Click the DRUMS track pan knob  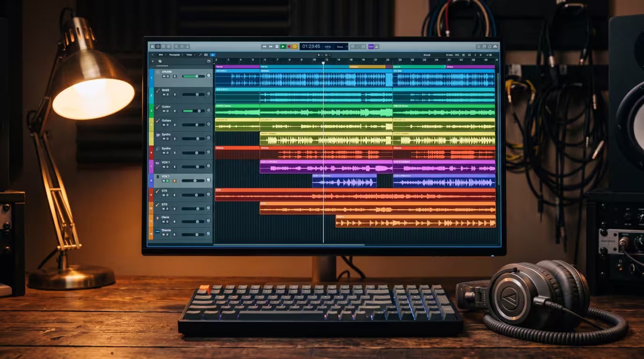click(x=209, y=75)
